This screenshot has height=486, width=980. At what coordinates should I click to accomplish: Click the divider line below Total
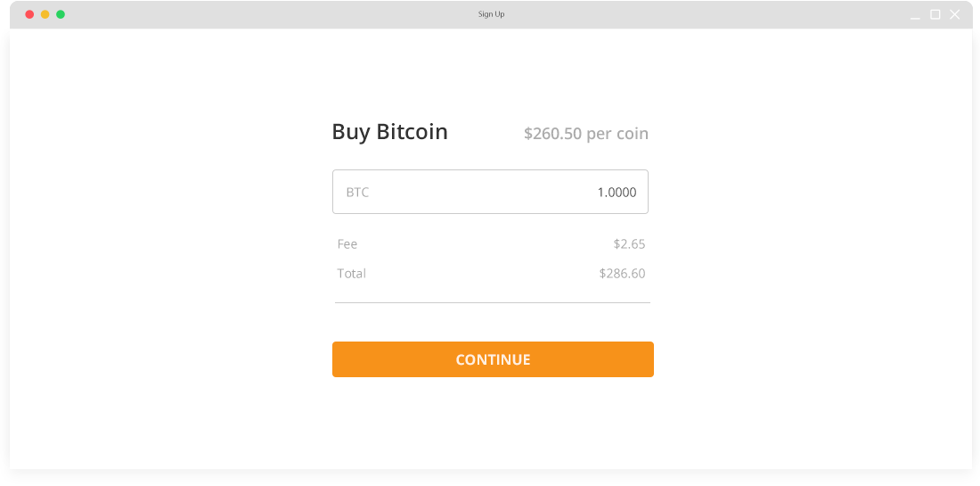tap(492, 303)
